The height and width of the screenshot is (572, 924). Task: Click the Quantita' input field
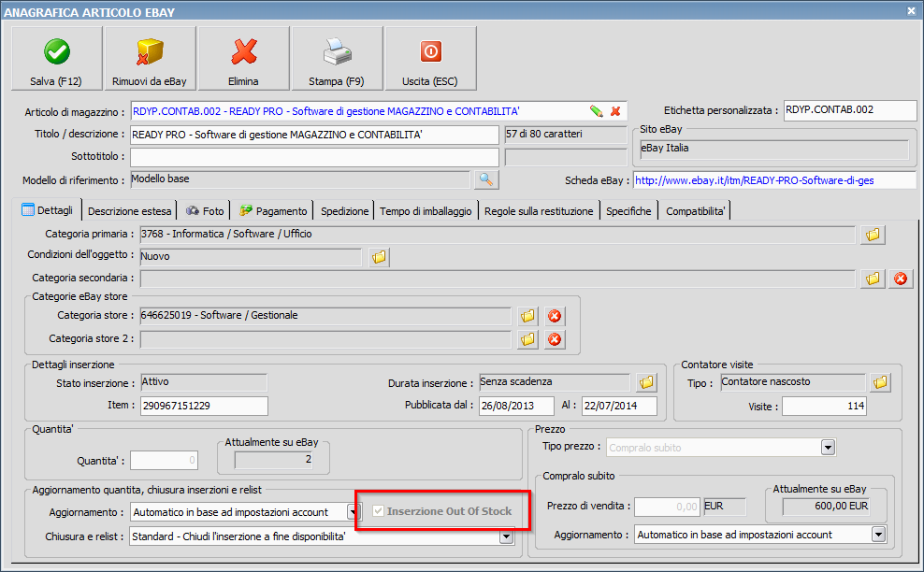tap(164, 460)
